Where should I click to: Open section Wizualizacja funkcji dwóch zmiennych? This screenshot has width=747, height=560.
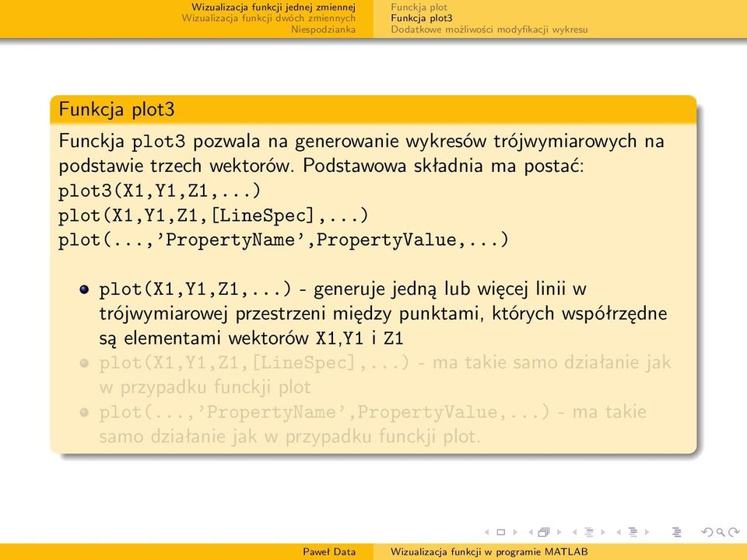pyautogui.click(x=268, y=18)
